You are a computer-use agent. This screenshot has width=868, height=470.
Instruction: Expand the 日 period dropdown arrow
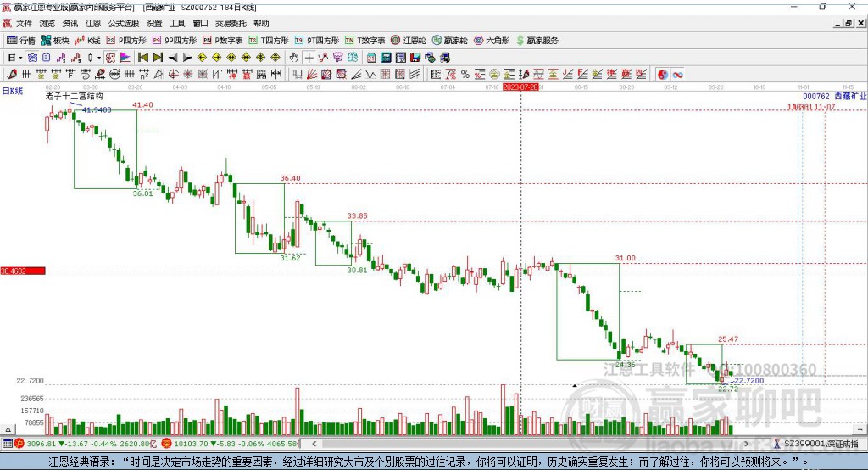(x=20, y=58)
